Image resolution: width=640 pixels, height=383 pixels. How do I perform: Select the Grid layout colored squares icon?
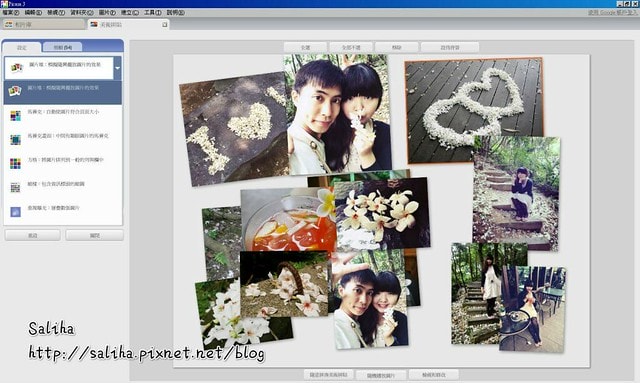(x=15, y=164)
